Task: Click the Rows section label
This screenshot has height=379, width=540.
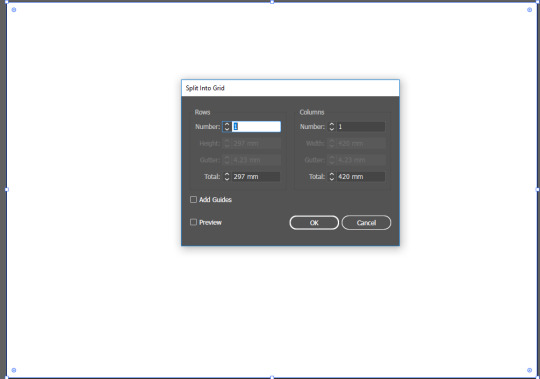Action: coord(202,112)
